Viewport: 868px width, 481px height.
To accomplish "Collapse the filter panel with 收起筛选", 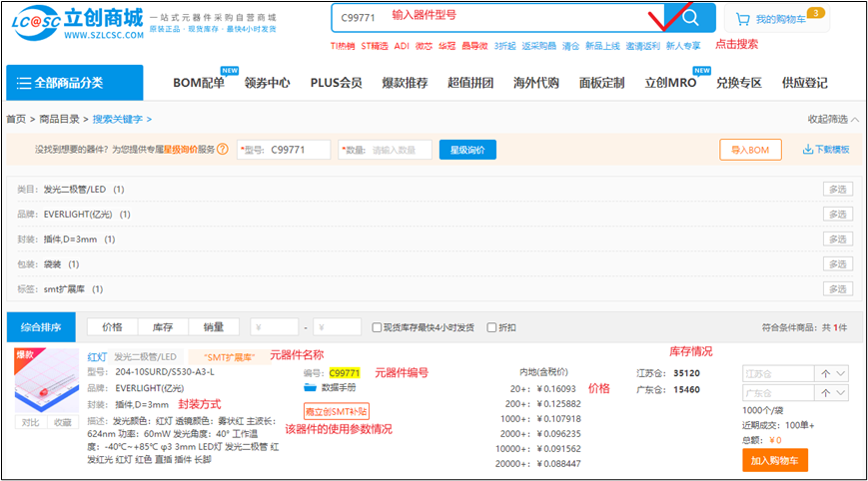I will click(x=833, y=119).
